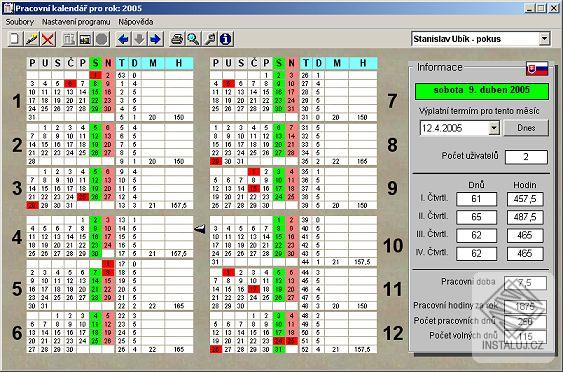Click the green date banner sobota 9. duben

pyautogui.click(x=482, y=91)
